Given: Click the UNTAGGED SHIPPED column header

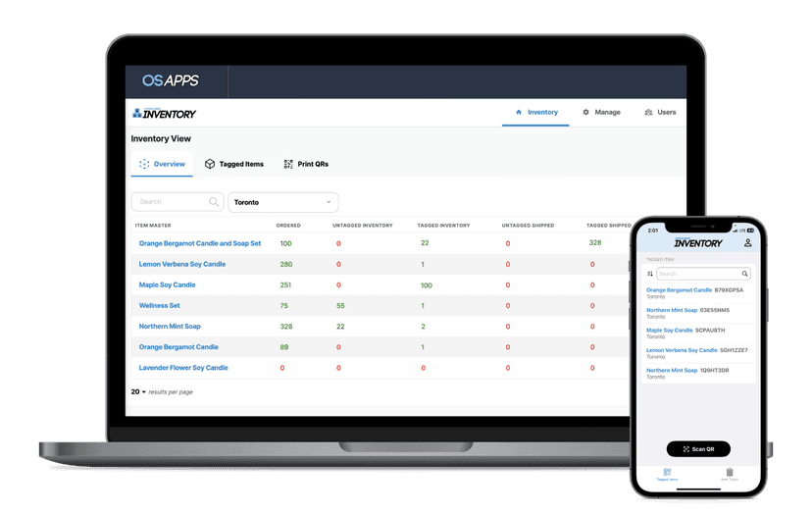Looking at the screenshot, I should (x=529, y=226).
